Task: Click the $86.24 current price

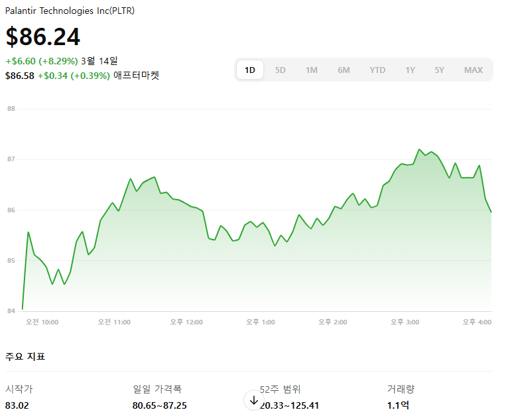Action: pyautogui.click(x=43, y=36)
